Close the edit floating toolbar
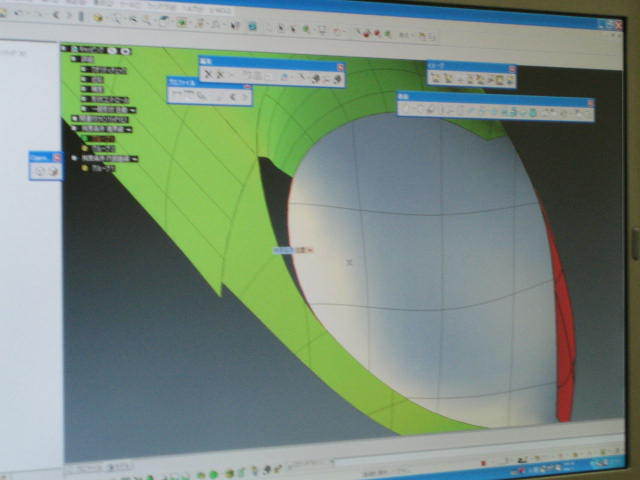Screen dimensions: 640x480 point(340,67)
